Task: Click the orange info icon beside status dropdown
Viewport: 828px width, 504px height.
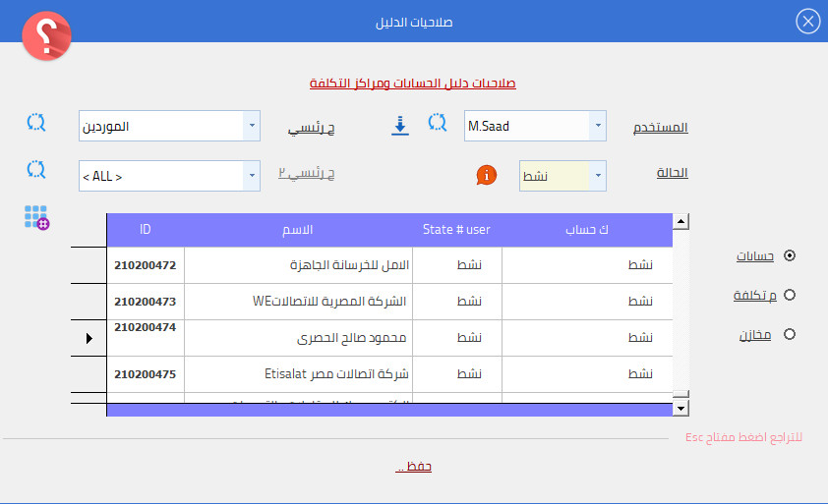Action: pyautogui.click(x=485, y=175)
